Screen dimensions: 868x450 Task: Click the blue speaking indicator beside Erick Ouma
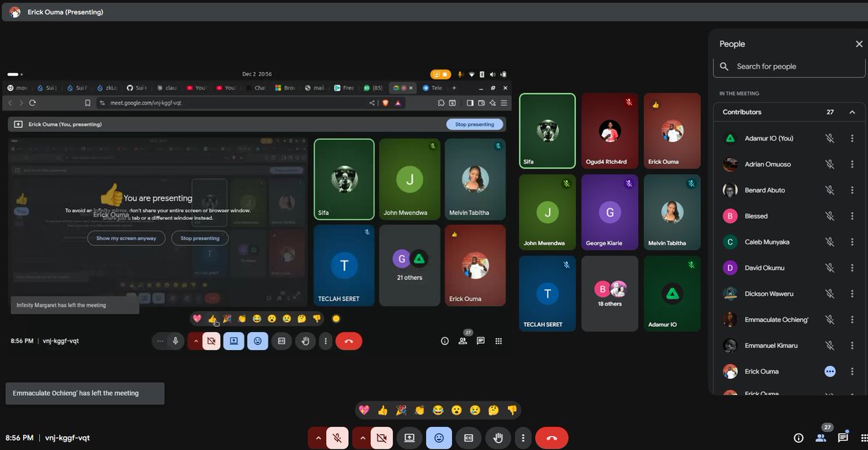pyautogui.click(x=830, y=371)
